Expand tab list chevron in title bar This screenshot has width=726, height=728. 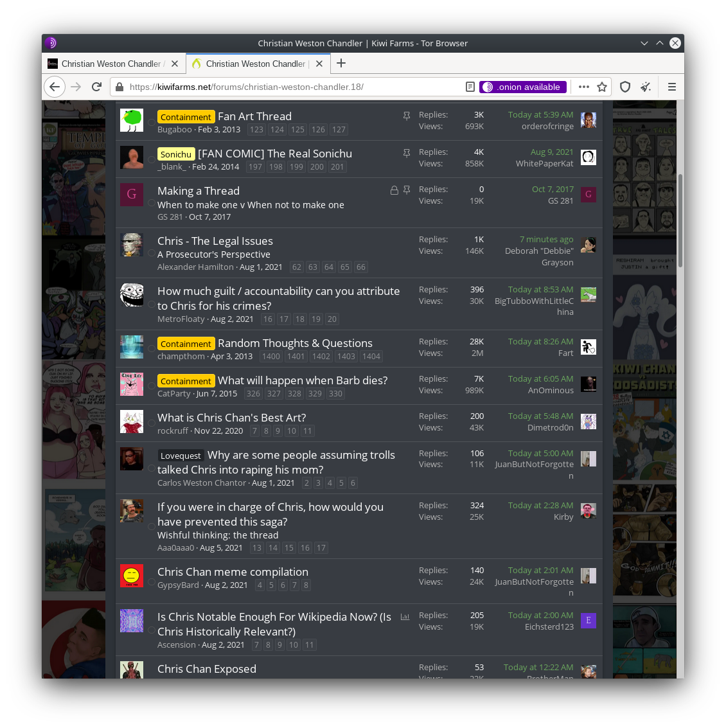644,43
